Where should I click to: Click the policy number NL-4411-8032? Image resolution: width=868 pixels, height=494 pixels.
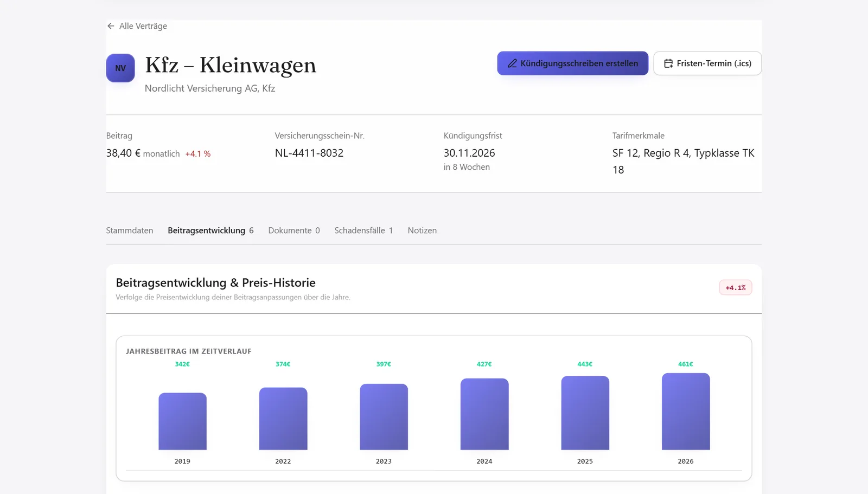(x=309, y=153)
